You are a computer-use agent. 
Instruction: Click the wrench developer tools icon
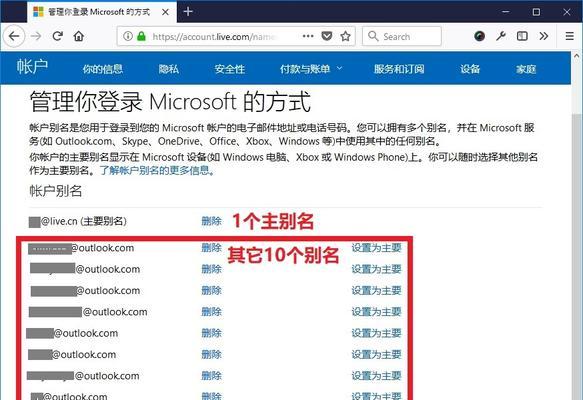pyautogui.click(x=501, y=36)
